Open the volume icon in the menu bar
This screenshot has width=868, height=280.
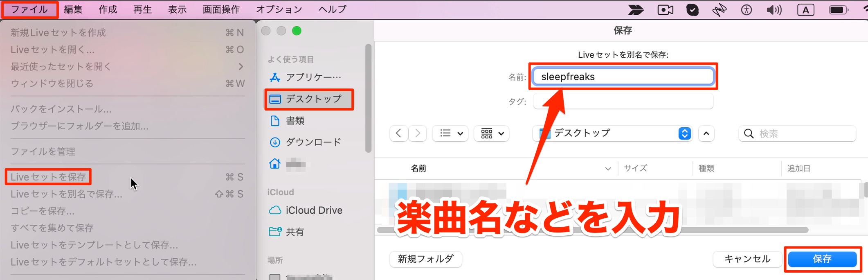(x=774, y=10)
